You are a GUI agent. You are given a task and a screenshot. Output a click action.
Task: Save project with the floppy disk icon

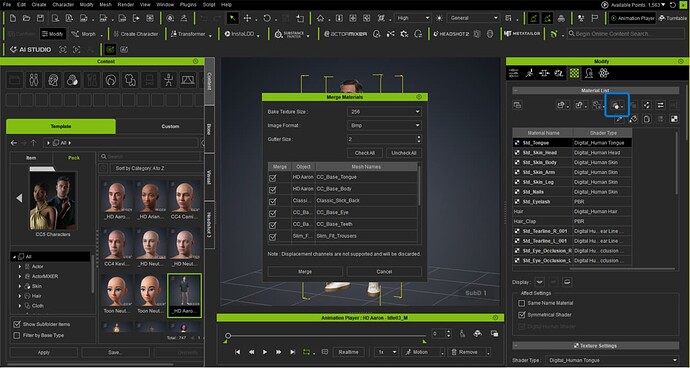[x=40, y=18]
